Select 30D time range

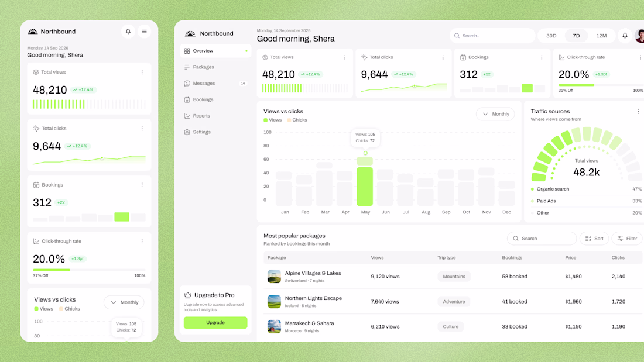[551, 36]
